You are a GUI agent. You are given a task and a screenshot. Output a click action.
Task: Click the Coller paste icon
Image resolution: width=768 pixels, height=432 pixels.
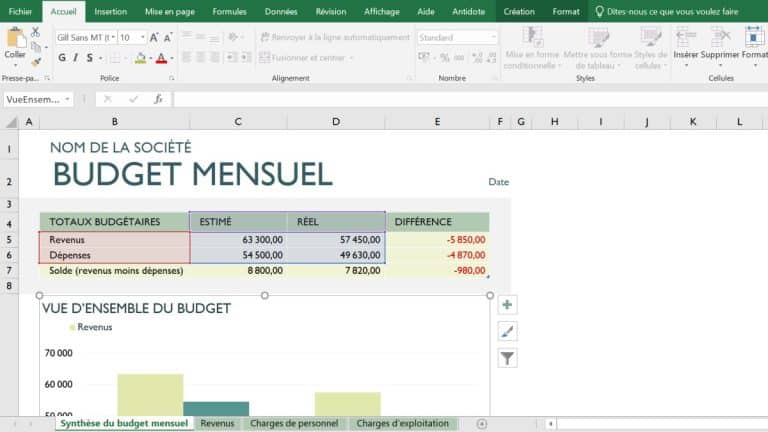point(15,42)
